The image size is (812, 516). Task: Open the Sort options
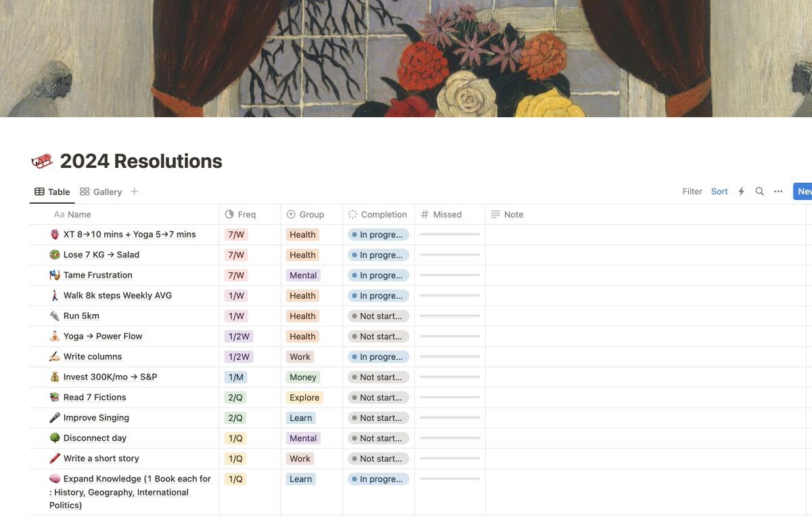719,192
